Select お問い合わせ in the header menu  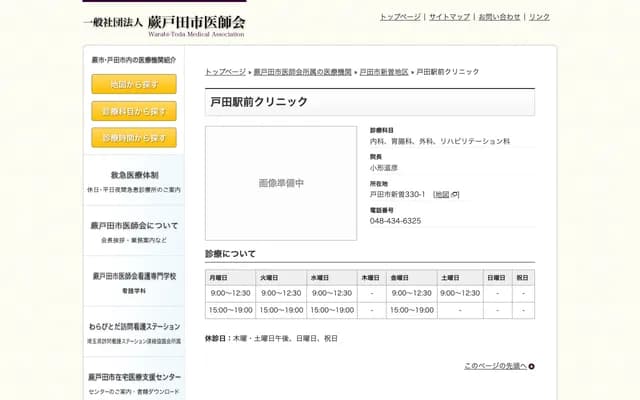499,17
